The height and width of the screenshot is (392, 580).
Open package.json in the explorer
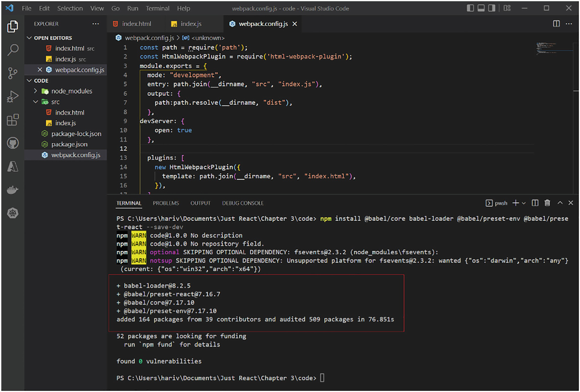point(69,144)
